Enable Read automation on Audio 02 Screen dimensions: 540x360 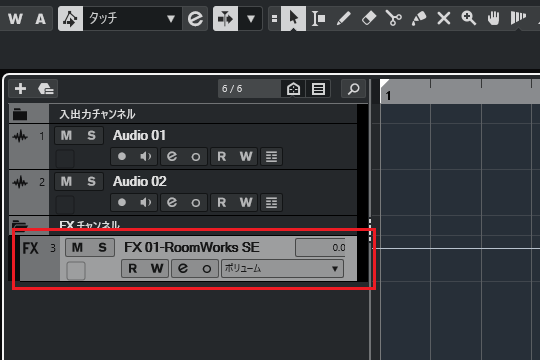[x=222, y=202]
